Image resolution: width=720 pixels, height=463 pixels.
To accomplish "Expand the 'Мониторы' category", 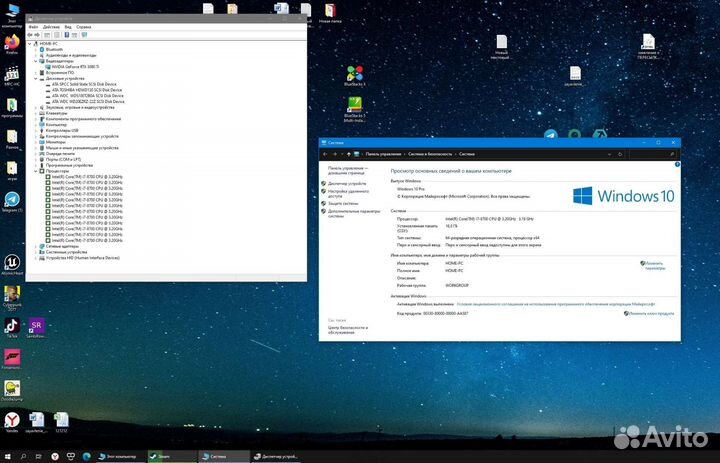I will click(x=36, y=142).
